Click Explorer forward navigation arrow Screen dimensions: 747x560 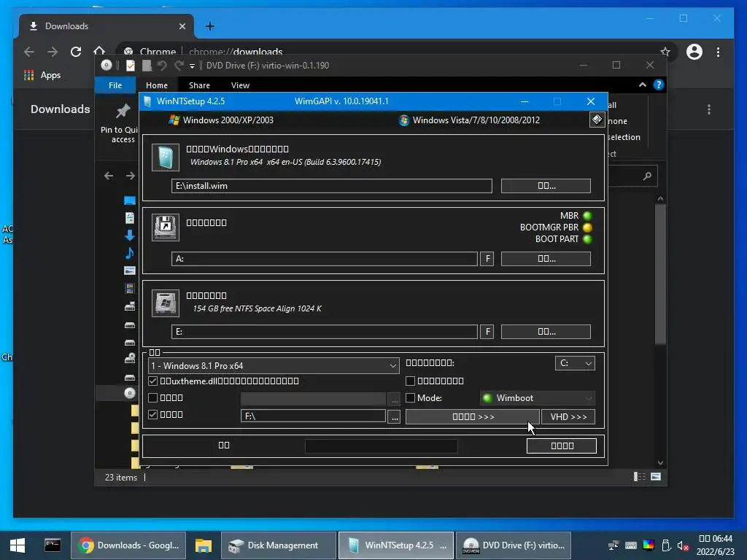pyautogui.click(x=130, y=176)
